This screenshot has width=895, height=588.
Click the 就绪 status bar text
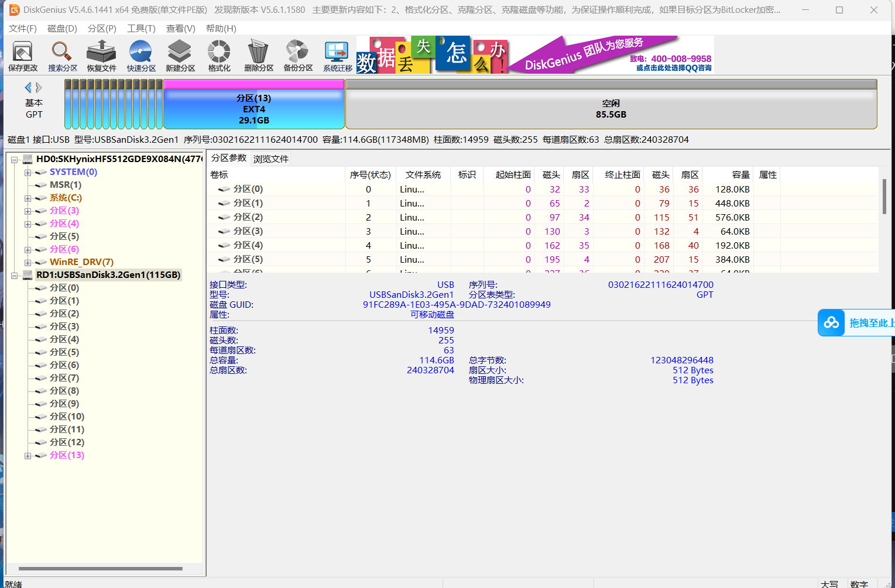(13, 584)
